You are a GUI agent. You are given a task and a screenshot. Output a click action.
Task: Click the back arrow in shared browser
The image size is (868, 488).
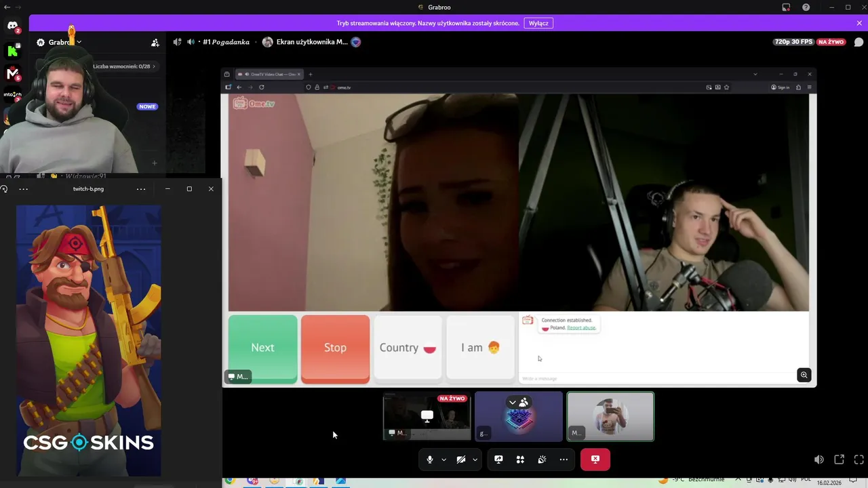(x=239, y=87)
